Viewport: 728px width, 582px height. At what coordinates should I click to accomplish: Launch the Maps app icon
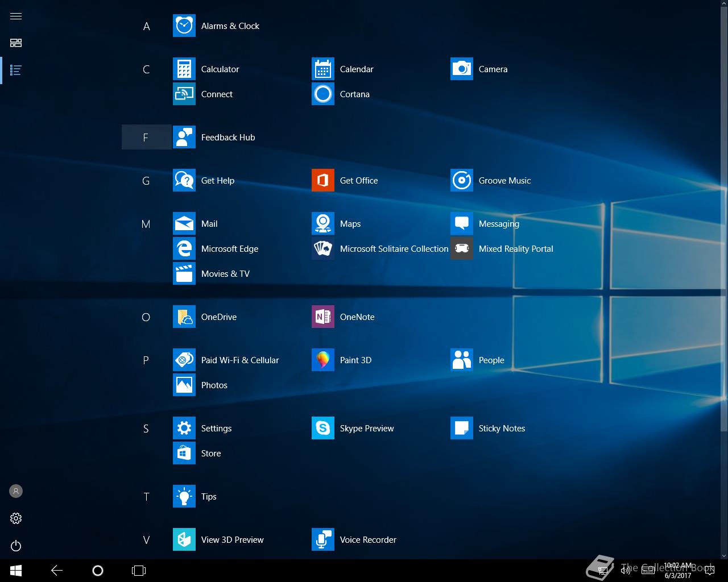(x=323, y=224)
